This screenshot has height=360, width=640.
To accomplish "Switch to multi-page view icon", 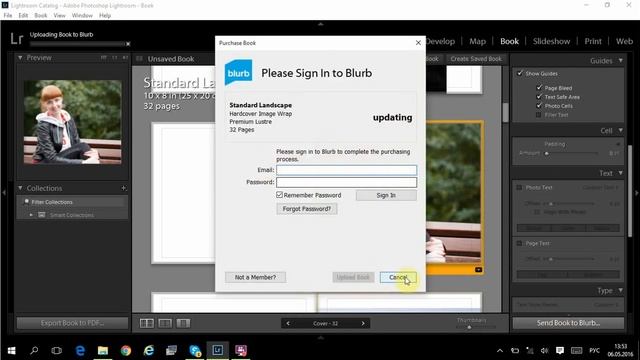I will point(147,323).
